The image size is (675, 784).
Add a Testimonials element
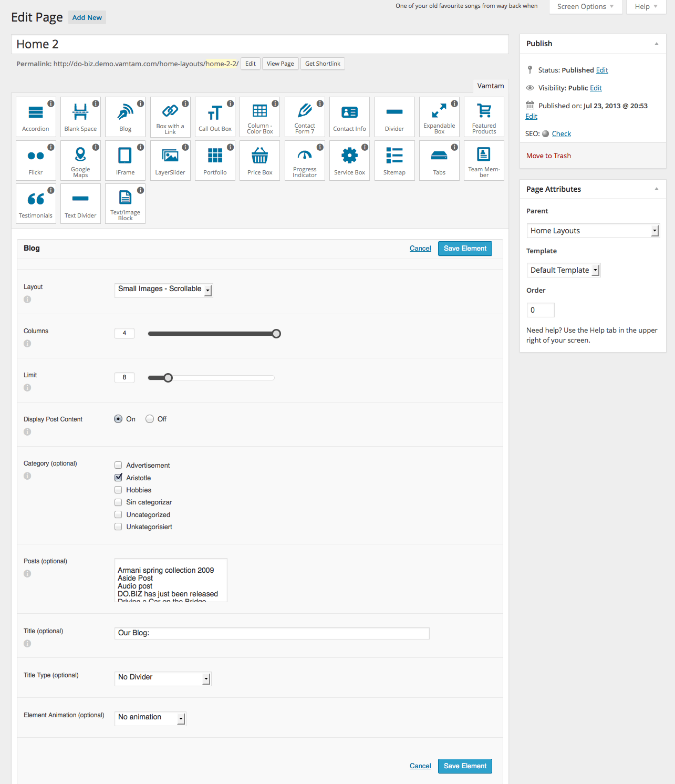(36, 203)
